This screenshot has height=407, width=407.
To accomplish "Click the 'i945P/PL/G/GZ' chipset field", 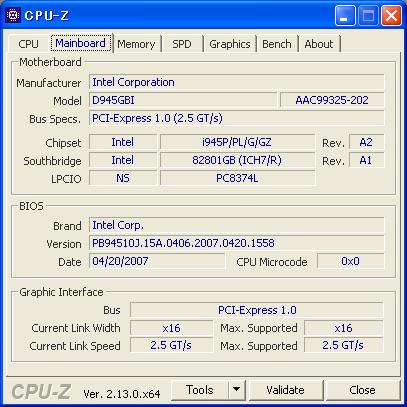I will 237,142.
